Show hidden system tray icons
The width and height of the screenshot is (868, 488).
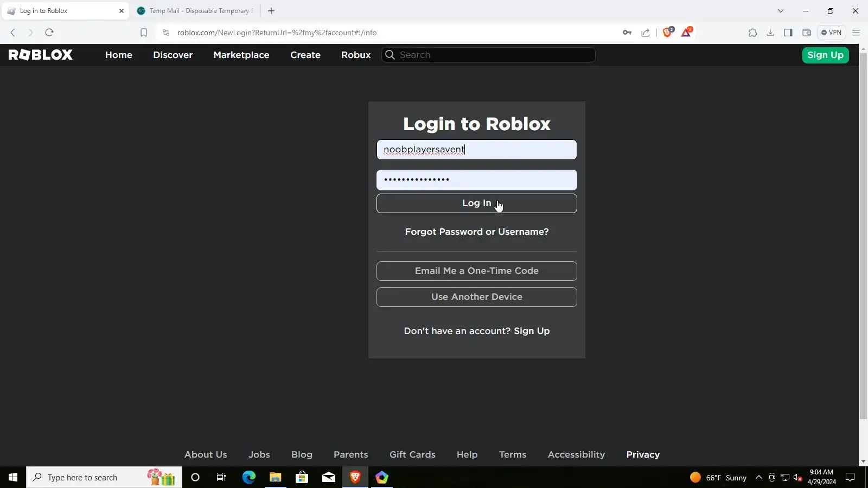tap(759, 477)
